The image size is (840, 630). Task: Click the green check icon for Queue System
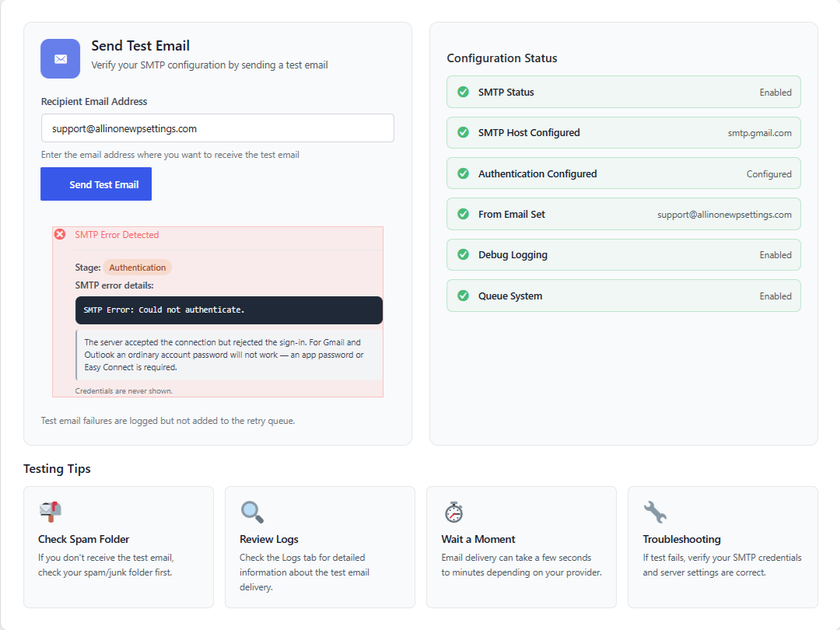click(464, 296)
